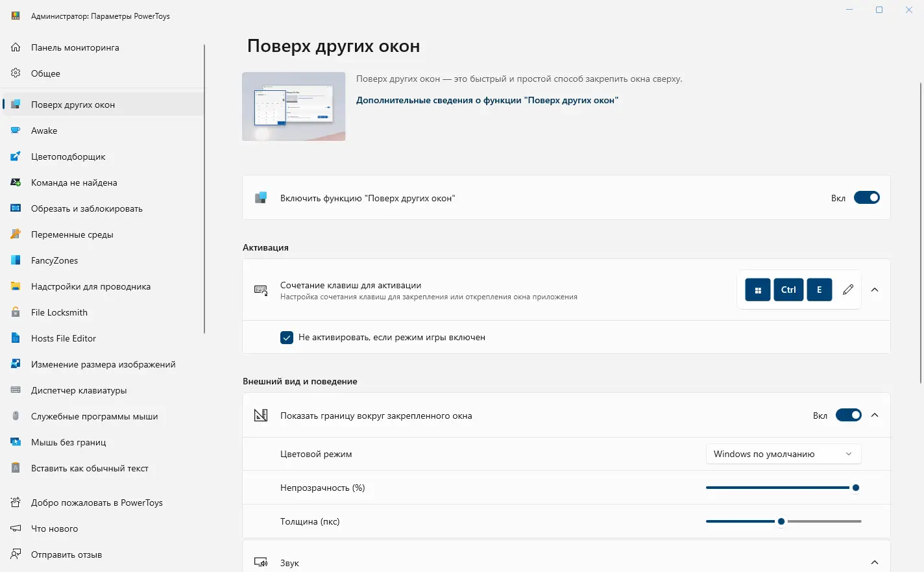This screenshot has width=924, height=572.
Task: Click the Изменение размера изображений icon
Action: click(16, 364)
